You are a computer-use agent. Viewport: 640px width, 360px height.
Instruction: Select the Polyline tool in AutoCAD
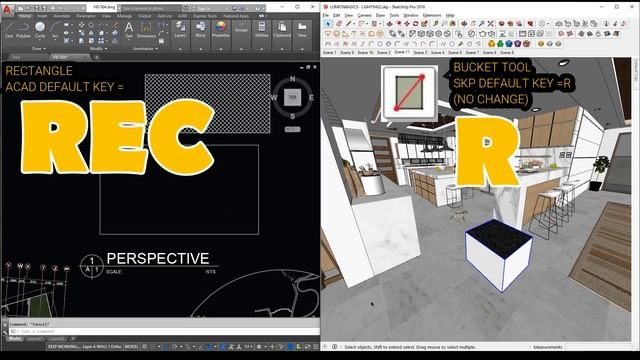[x=23, y=29]
